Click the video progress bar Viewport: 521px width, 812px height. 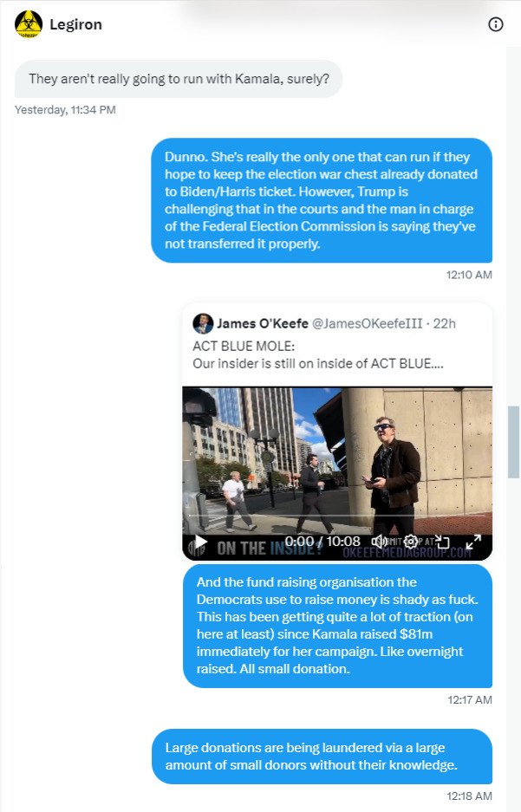click(336, 516)
